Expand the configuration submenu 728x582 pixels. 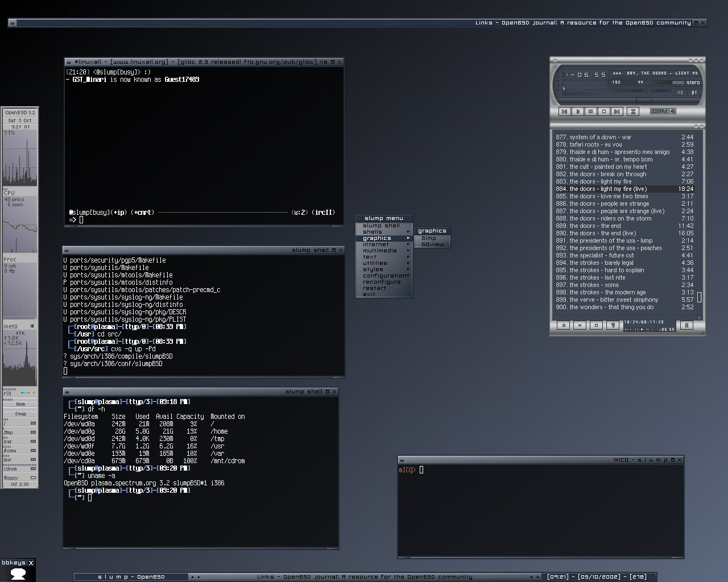[x=384, y=276]
